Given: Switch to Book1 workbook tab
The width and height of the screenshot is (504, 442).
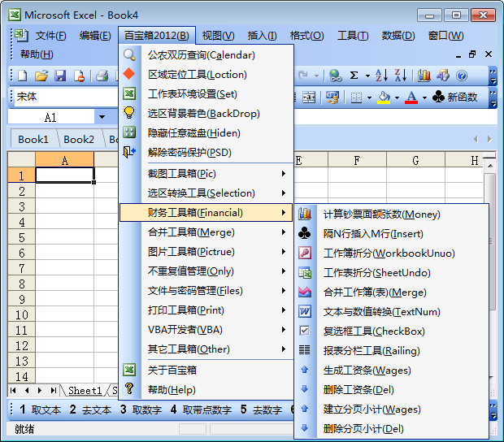Looking at the screenshot, I should [x=33, y=140].
